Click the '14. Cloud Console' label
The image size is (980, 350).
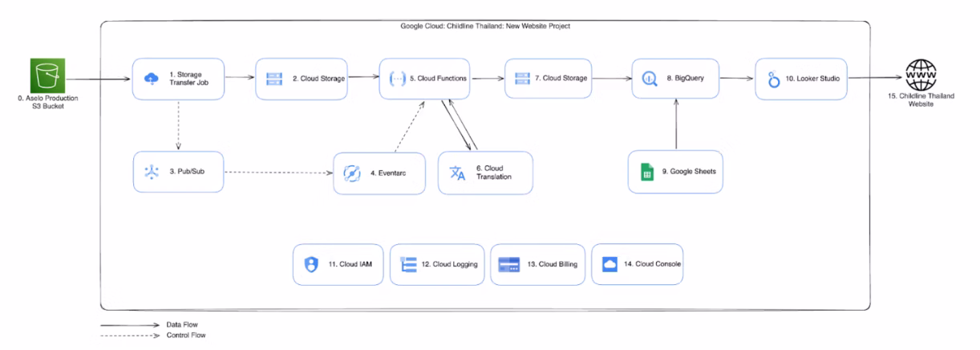pos(652,264)
